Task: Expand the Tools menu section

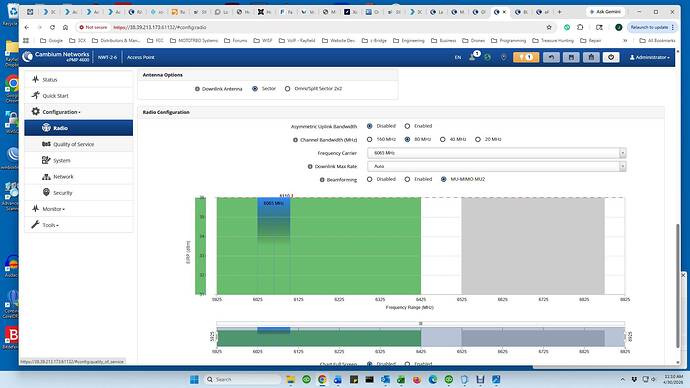Action: coord(78,225)
